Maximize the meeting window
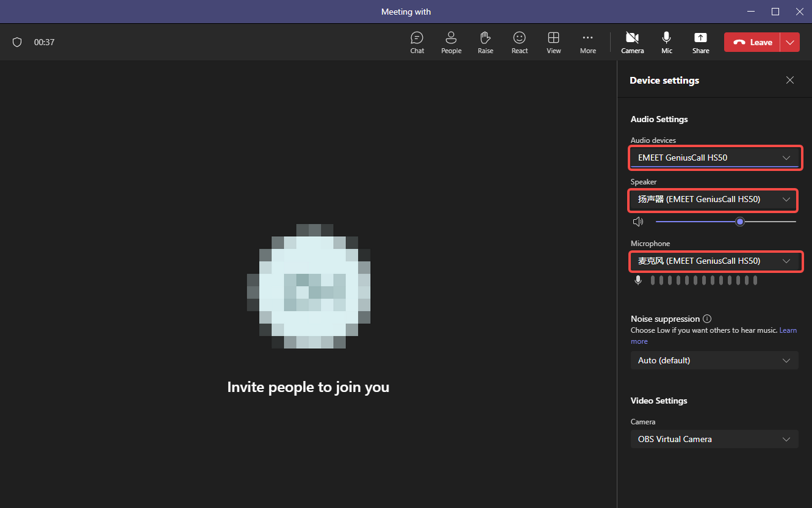This screenshot has height=508, width=812. click(775, 12)
